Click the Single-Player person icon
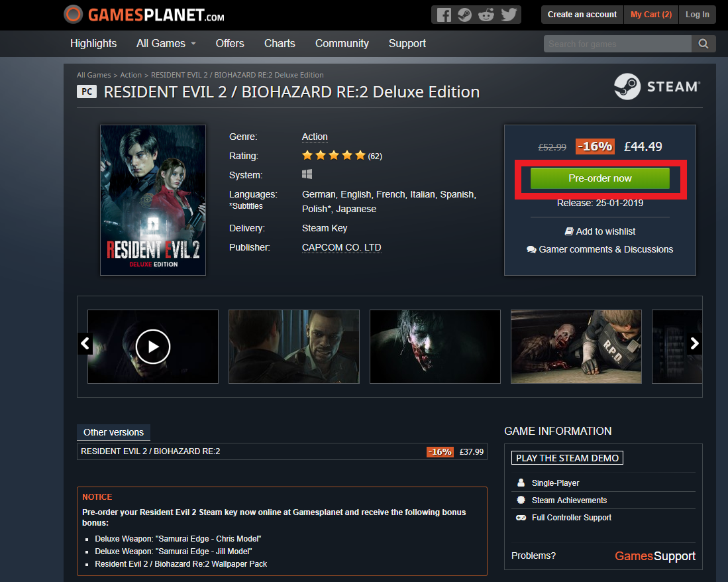 tap(521, 483)
